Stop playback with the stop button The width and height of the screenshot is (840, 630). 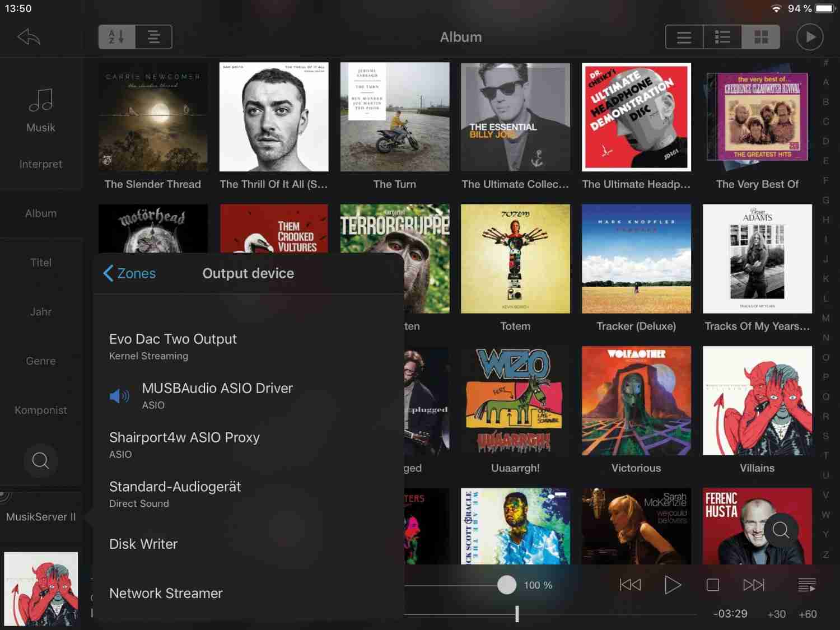pyautogui.click(x=713, y=585)
